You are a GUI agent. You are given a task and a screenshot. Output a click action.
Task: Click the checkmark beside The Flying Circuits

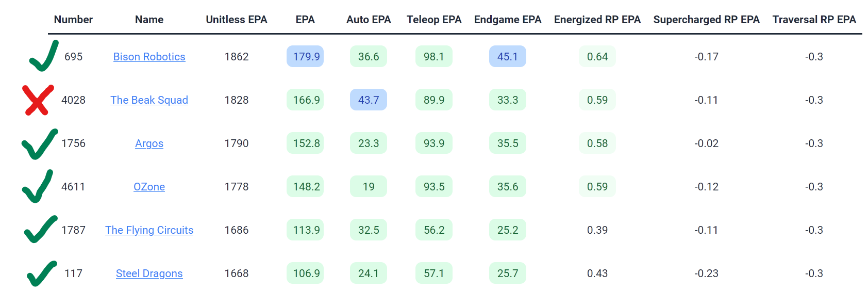click(40, 230)
